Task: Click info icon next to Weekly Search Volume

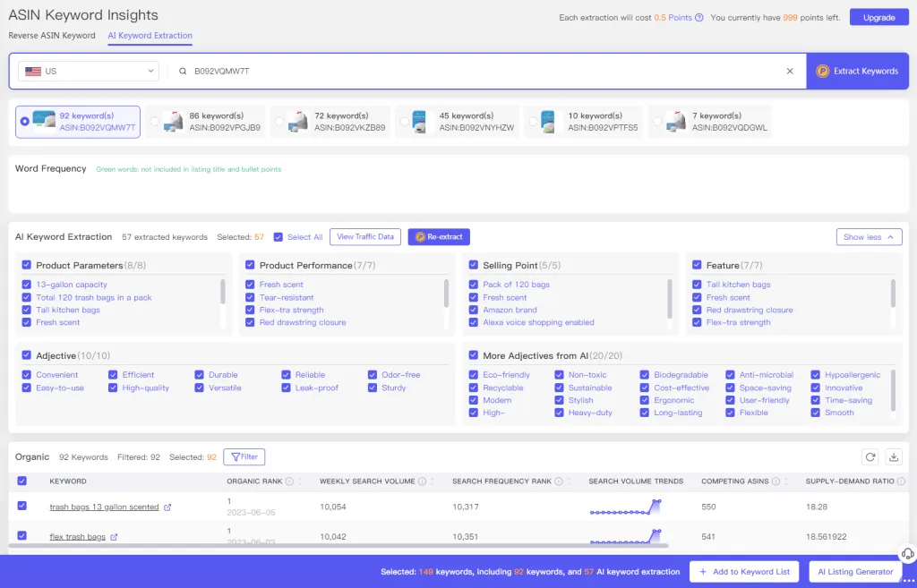Action: click(x=422, y=481)
